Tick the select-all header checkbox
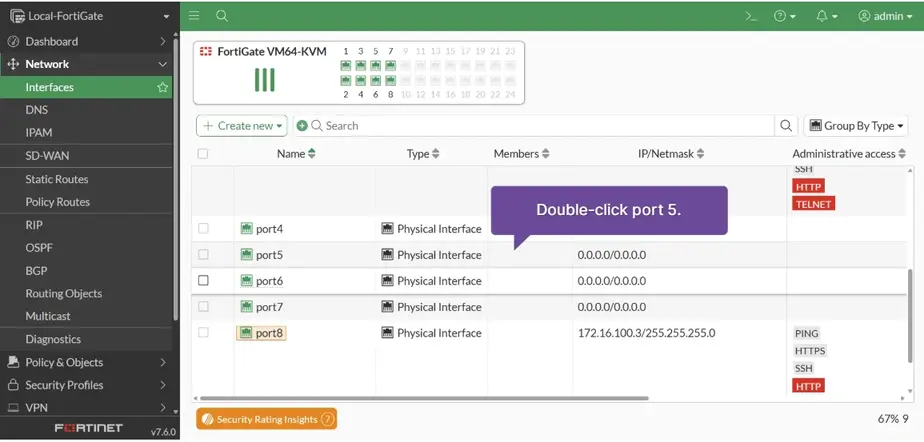This screenshot has height=442, width=924. tap(203, 154)
